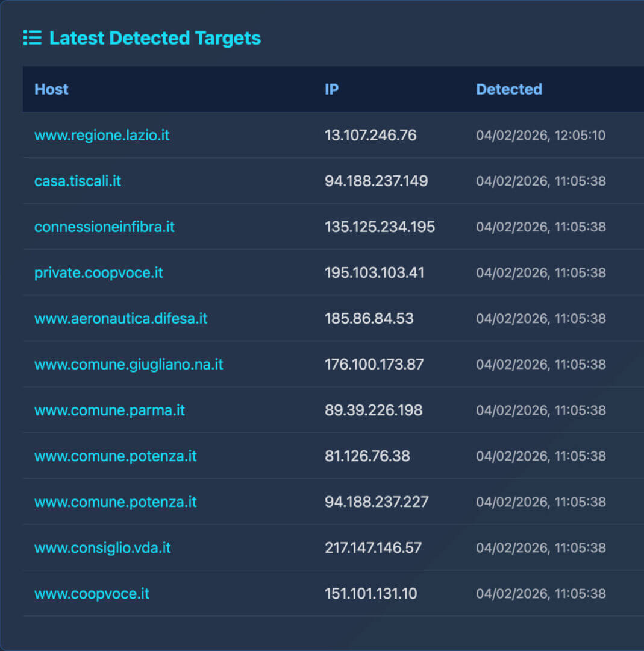This screenshot has height=651, width=644.
Task: Click the IP address 13.107.246.76
Action: (x=370, y=135)
